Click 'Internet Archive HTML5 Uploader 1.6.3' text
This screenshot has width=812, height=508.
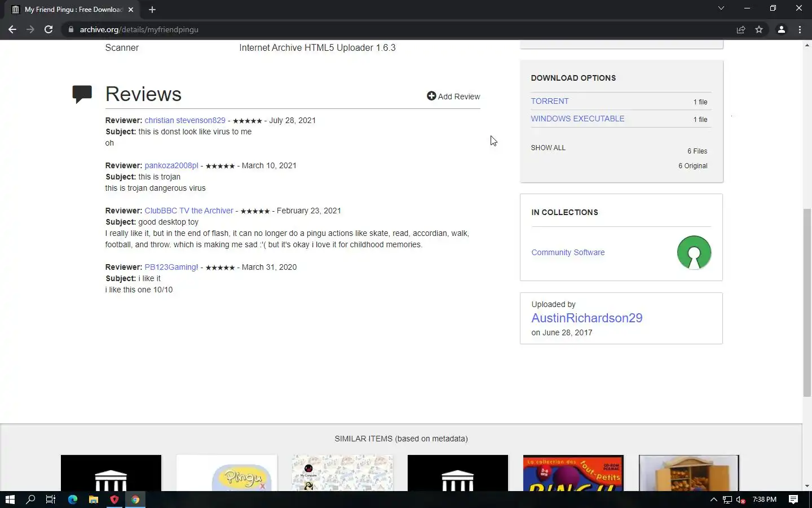pyautogui.click(x=317, y=48)
